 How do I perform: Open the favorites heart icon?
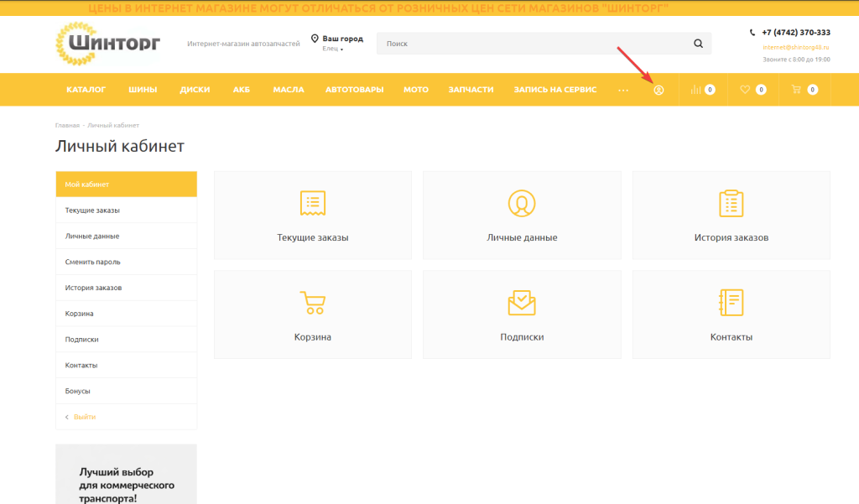(x=745, y=89)
